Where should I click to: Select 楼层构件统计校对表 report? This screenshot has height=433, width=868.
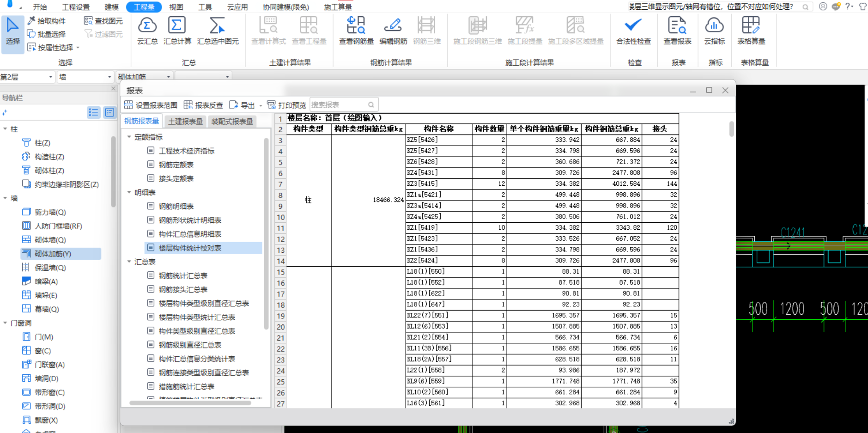[203, 248]
